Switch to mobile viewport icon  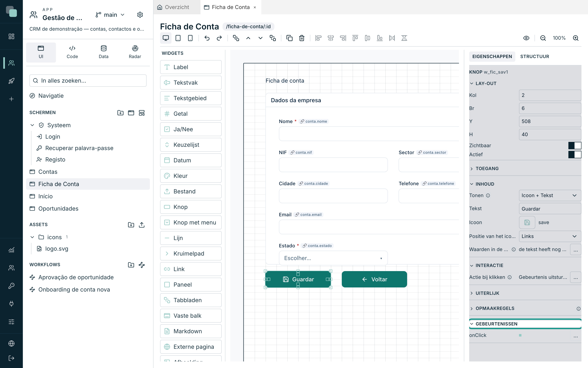click(x=190, y=38)
